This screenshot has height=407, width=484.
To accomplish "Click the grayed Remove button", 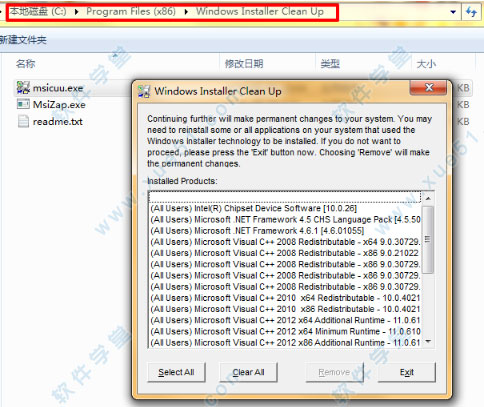I will click(x=334, y=372).
